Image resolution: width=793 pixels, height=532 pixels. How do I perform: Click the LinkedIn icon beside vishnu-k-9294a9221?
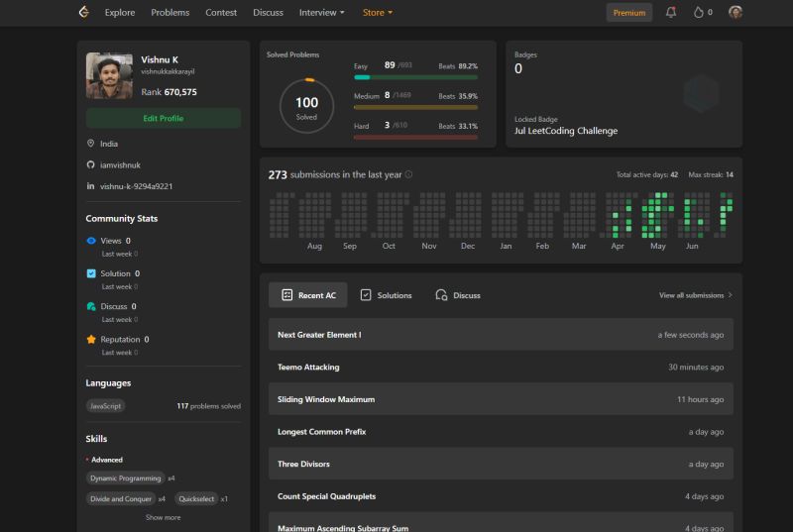pos(90,186)
